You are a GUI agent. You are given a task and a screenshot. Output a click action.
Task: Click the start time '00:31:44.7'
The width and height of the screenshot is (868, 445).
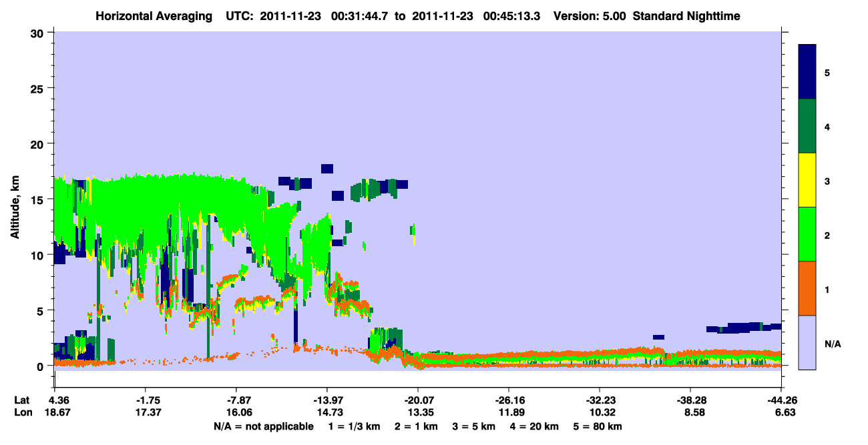[359, 16]
